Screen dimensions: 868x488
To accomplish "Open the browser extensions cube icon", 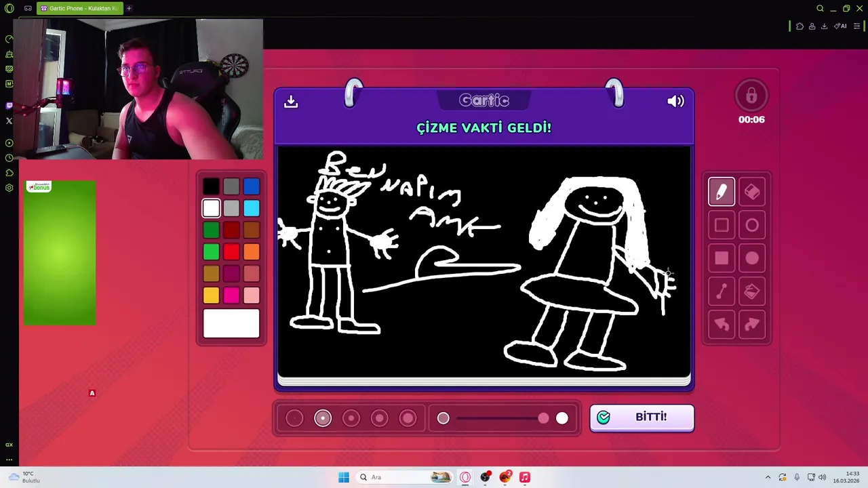I will (800, 26).
